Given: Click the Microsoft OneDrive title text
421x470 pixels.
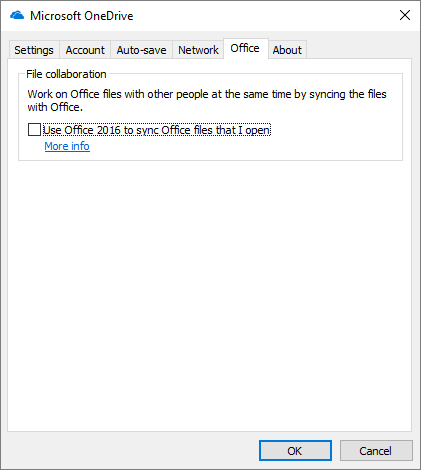Looking at the screenshot, I should [x=82, y=16].
